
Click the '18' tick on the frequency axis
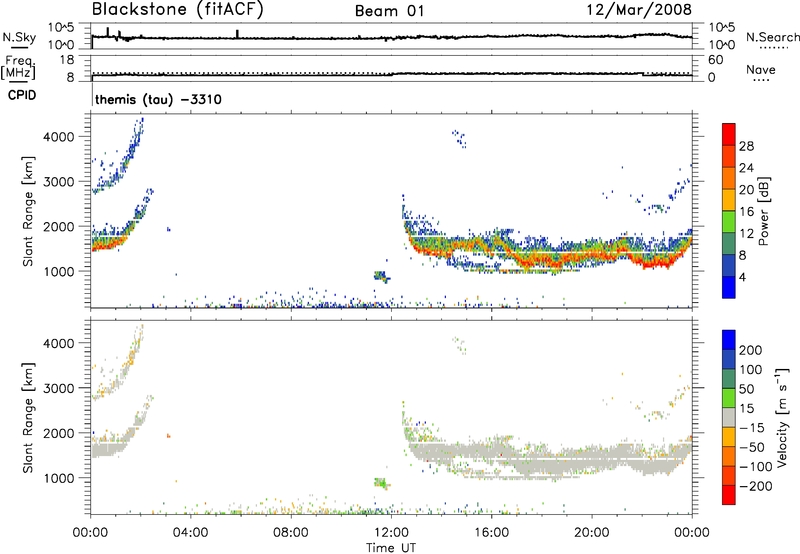[x=67, y=60]
